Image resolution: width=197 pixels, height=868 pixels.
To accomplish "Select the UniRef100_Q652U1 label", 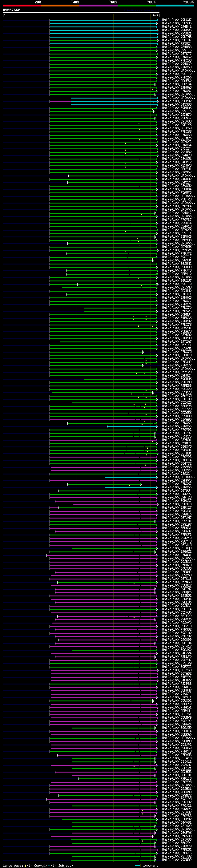I will point(177,328).
